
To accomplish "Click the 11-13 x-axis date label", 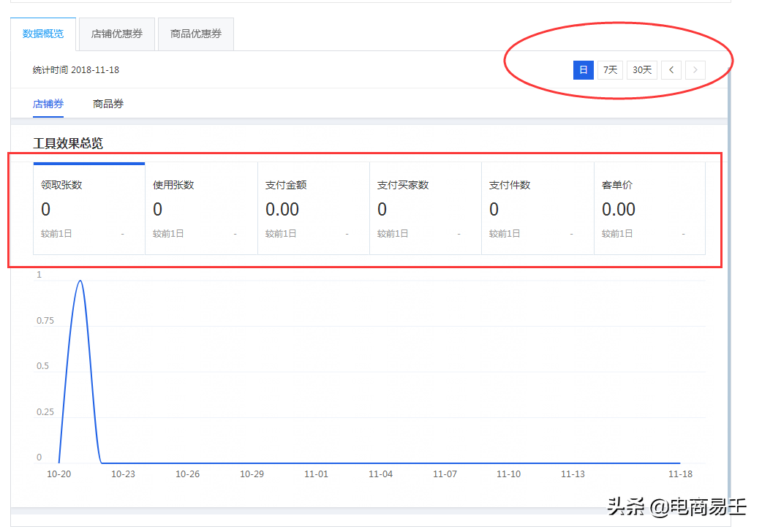I will (x=573, y=474).
